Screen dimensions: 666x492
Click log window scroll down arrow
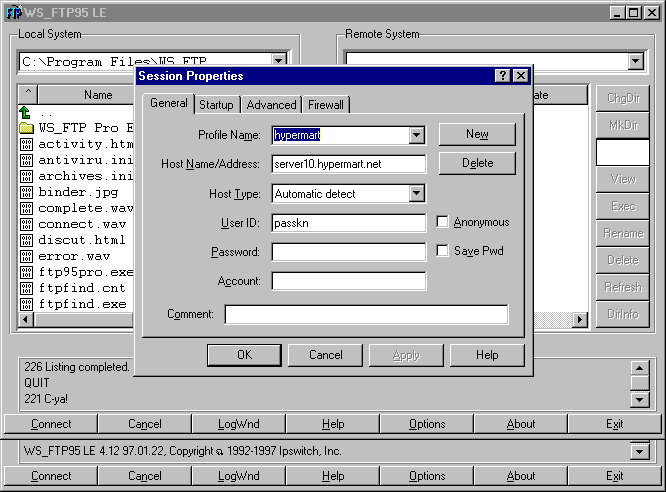point(640,399)
